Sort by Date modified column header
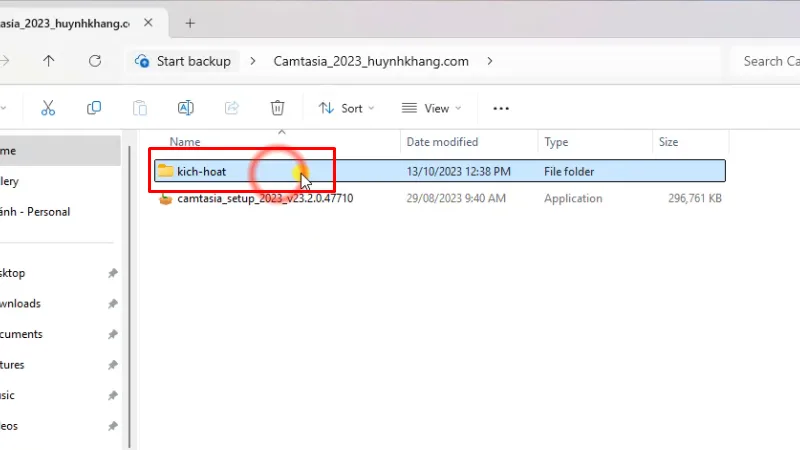The image size is (800, 450). coord(442,142)
